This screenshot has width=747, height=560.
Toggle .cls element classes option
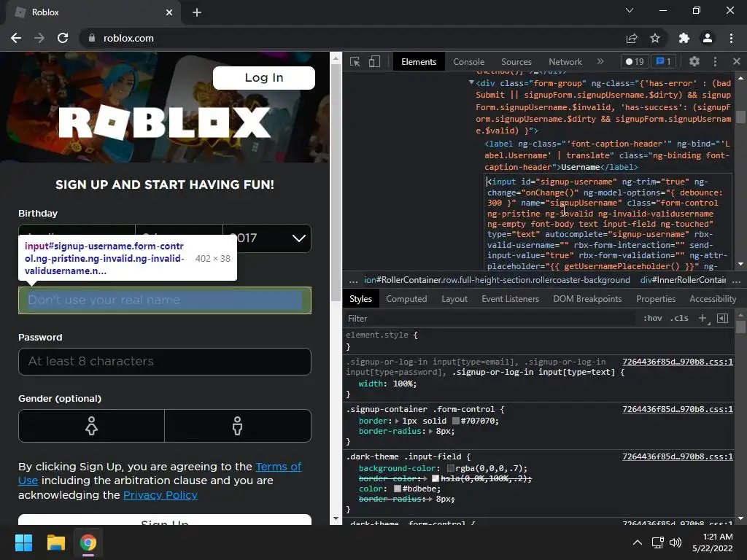point(679,318)
